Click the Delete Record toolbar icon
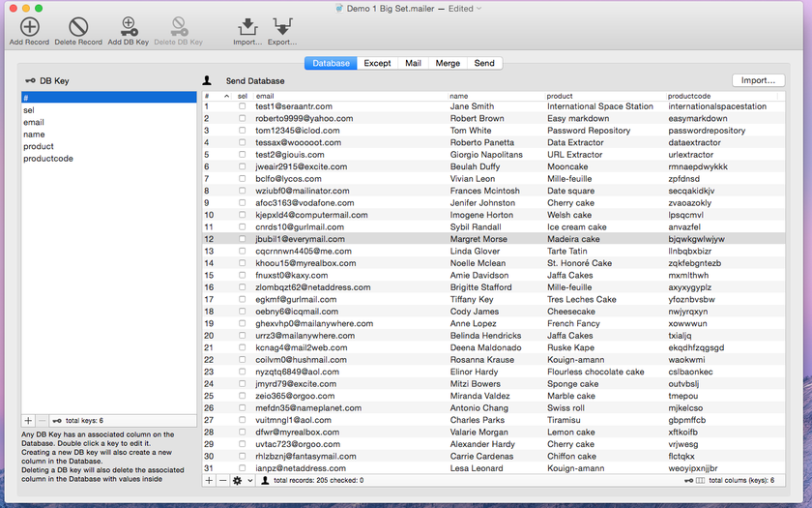 pos(78,27)
